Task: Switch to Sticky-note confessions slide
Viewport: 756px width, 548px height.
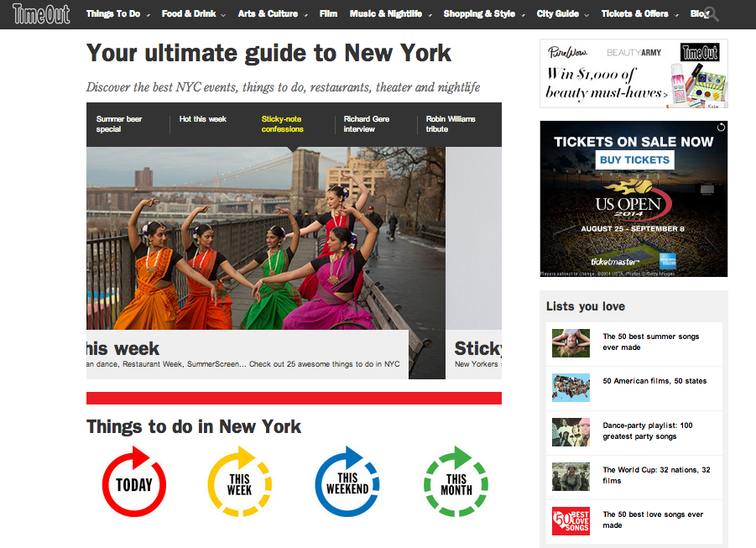Action: pos(283,124)
